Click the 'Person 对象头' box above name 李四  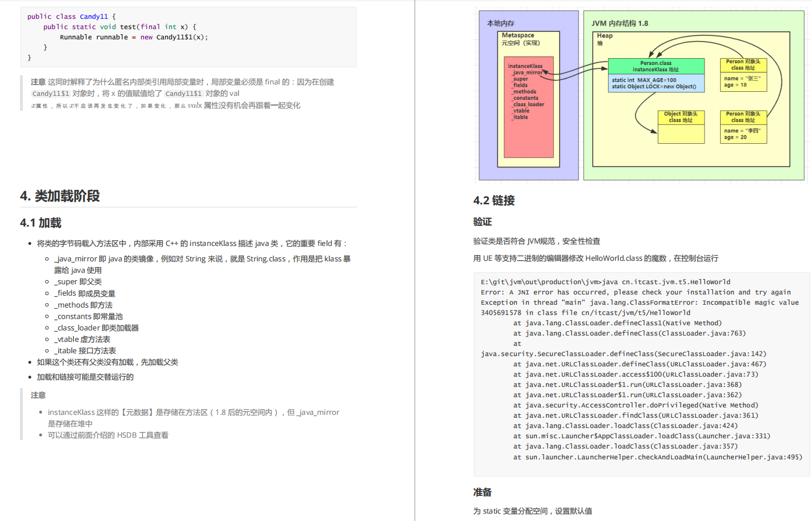pos(743,117)
